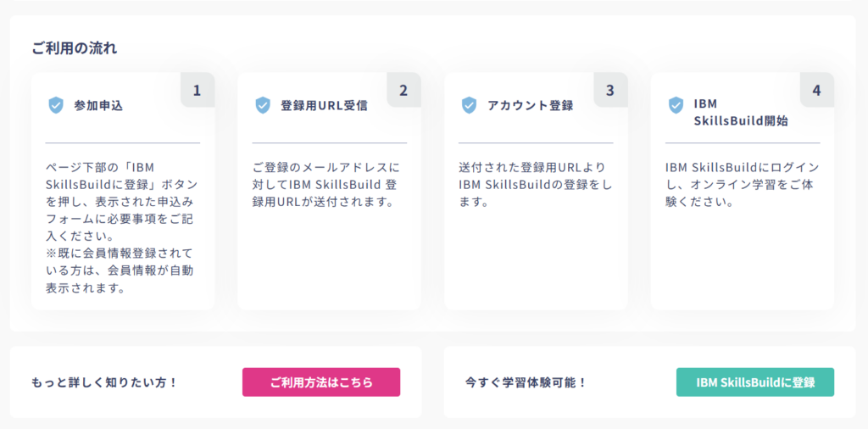Viewport: 868px width, 429px height.
Task: Click the step 1 application form description
Action: (x=122, y=227)
